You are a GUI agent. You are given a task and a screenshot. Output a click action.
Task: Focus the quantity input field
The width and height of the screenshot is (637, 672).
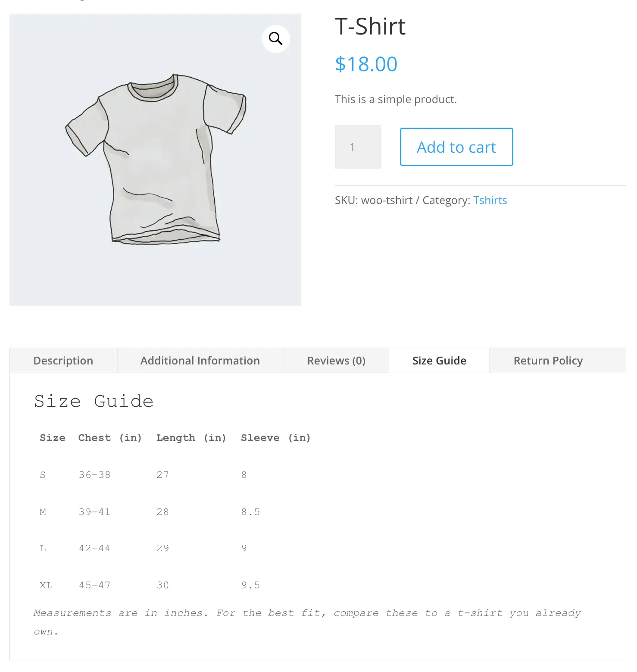coord(358,147)
